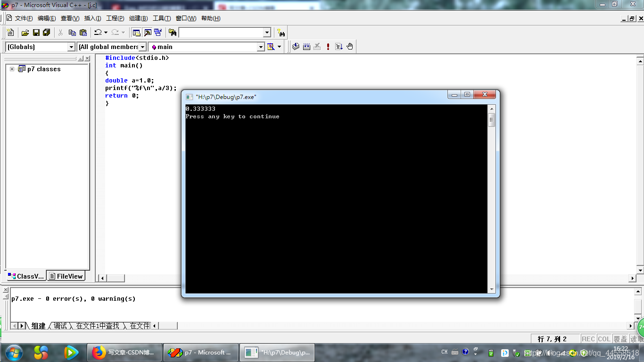Open the (Globals) class dropdown

tap(71, 47)
